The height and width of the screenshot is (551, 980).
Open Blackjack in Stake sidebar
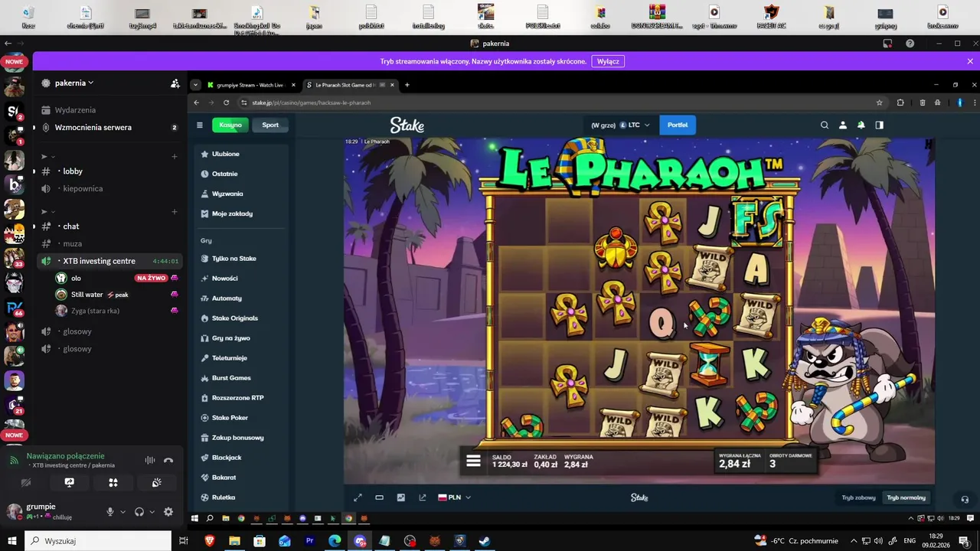(240, 458)
